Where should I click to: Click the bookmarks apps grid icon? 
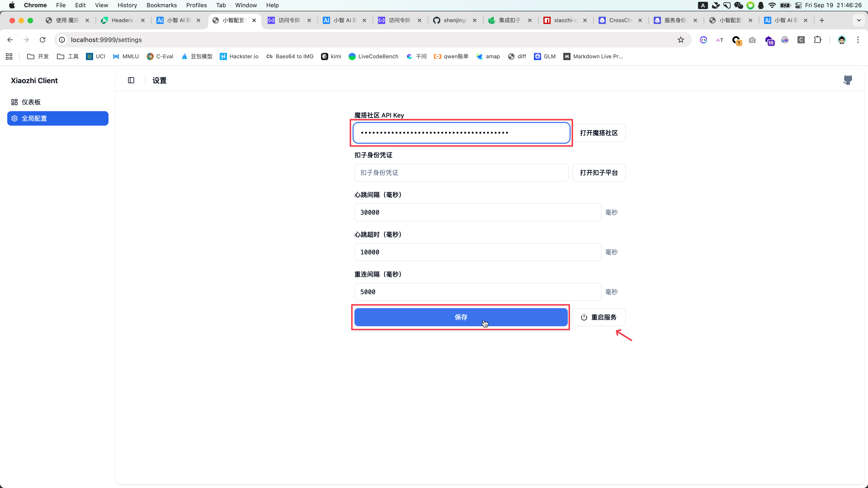click(x=9, y=56)
